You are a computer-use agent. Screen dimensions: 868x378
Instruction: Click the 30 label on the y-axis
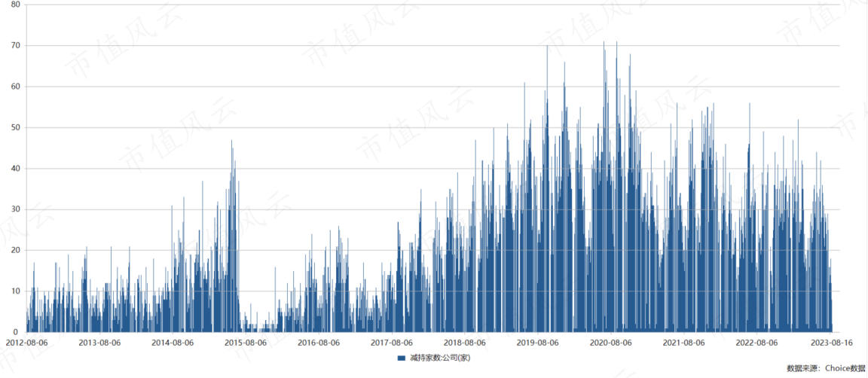coord(17,209)
